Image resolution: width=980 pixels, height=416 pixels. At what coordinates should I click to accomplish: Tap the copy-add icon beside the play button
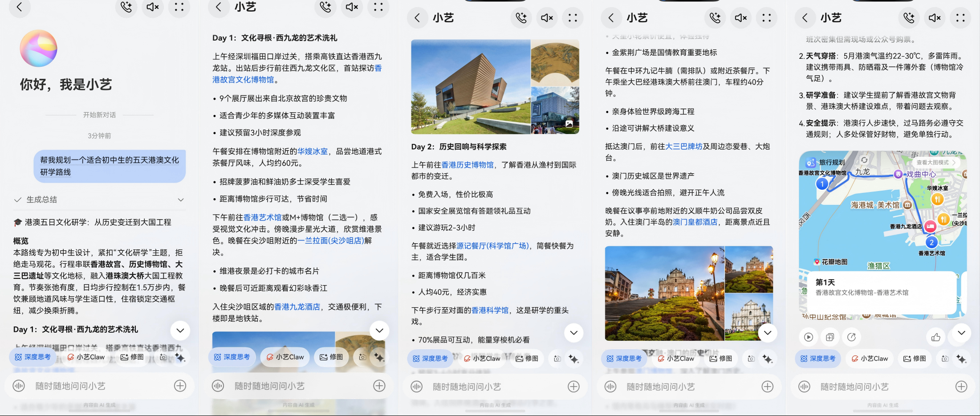[x=830, y=337]
